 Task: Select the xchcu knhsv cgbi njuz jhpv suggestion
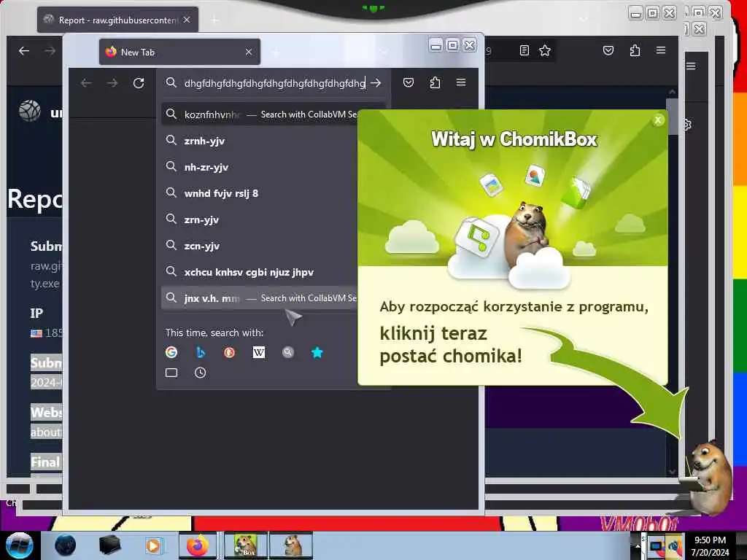coord(260,273)
